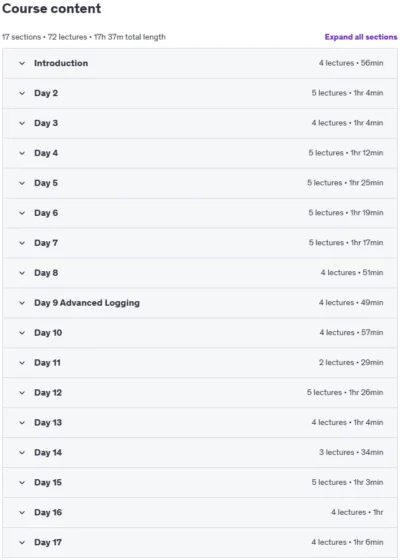Toggle the Day 14 section chevron
This screenshot has height=560, width=400.
point(22,452)
